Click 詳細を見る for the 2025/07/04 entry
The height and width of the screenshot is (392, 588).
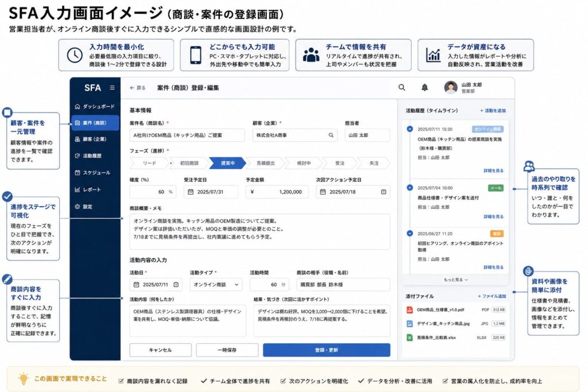coord(493,216)
